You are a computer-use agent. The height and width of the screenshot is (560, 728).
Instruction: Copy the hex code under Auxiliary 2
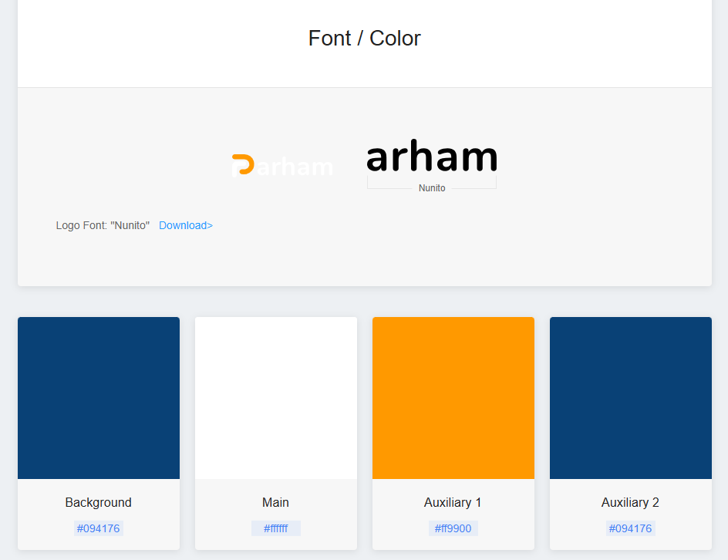[x=631, y=528]
